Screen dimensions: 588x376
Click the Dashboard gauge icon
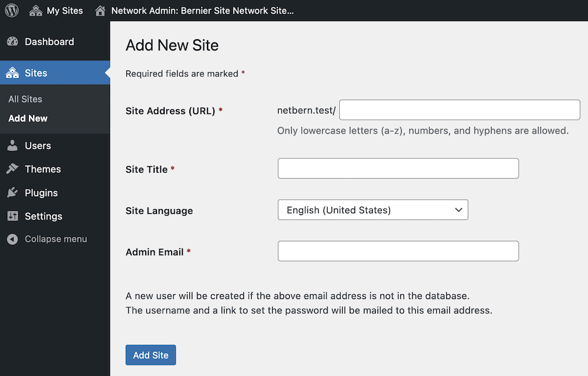tap(12, 42)
